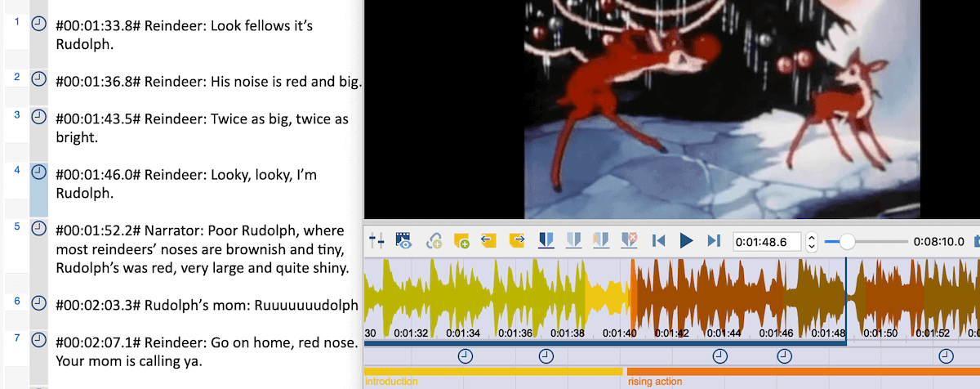Click the camera snapshot icon at toolbar edge

click(977, 241)
